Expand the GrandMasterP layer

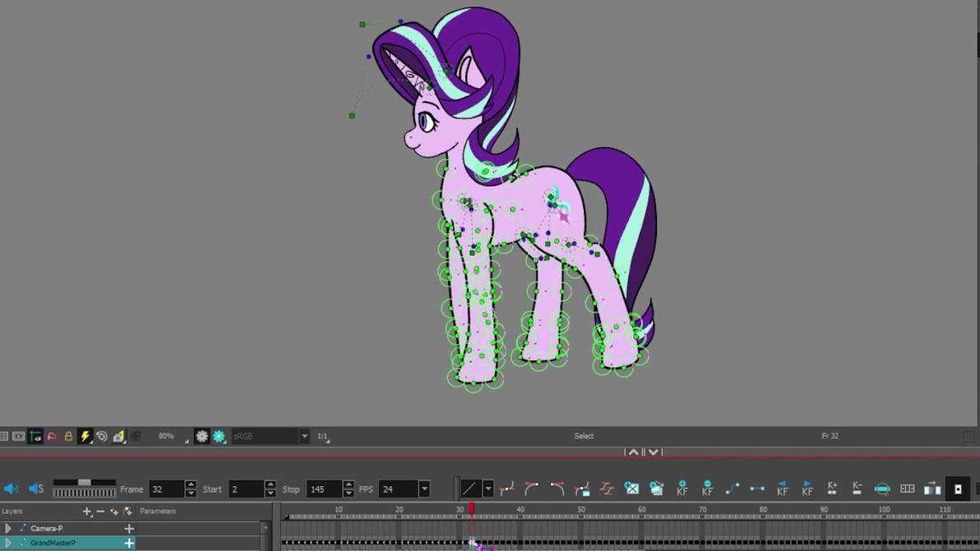click(x=8, y=544)
